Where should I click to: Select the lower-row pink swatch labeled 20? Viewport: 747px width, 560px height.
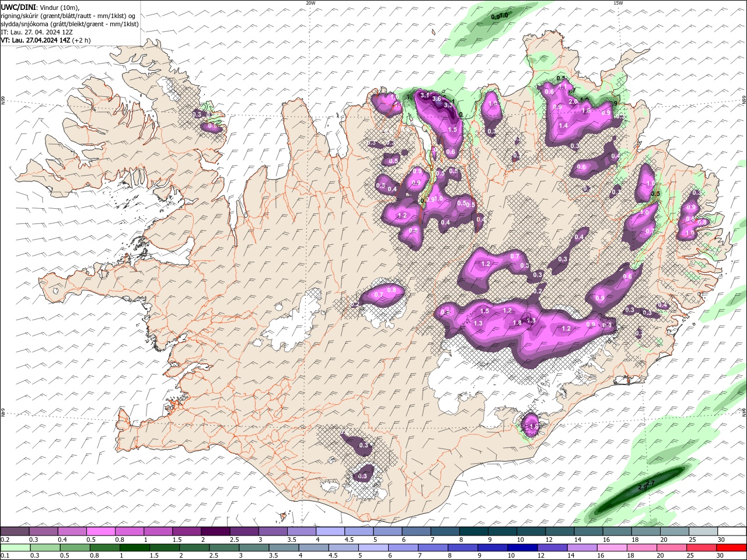(671, 548)
